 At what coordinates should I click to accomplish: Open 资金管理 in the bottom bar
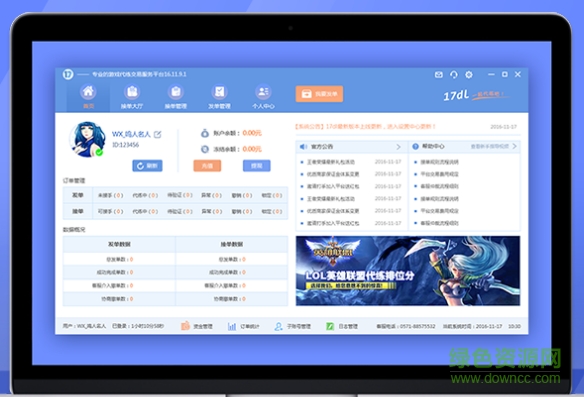click(197, 326)
